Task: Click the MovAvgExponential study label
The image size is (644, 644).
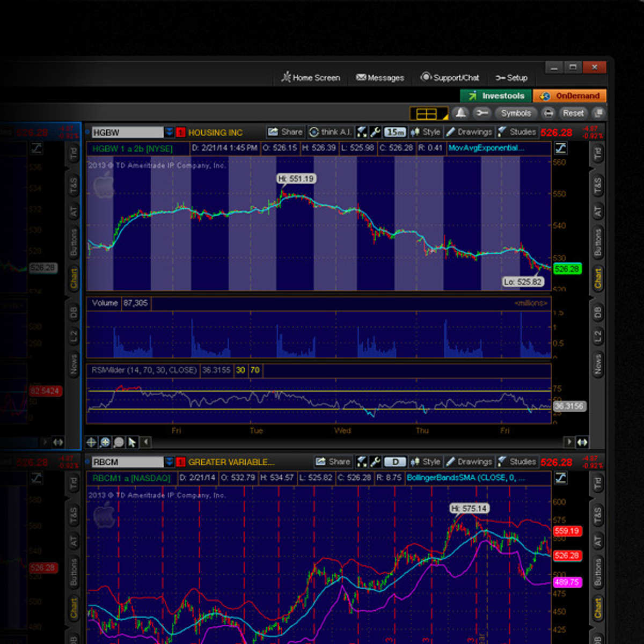Action: click(486, 148)
